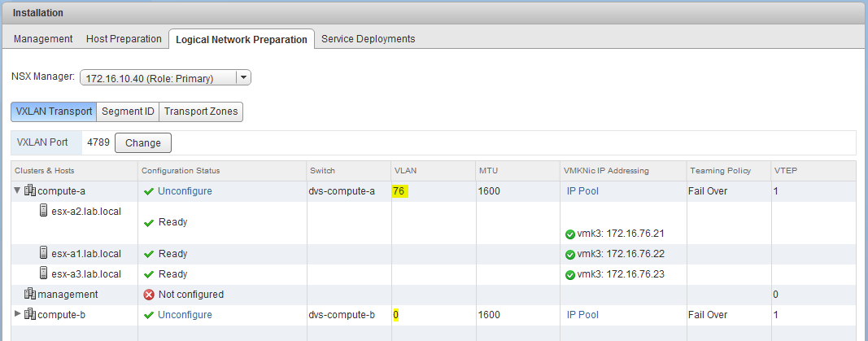
Task: Collapse the compute-a cluster tree
Action: (17, 191)
